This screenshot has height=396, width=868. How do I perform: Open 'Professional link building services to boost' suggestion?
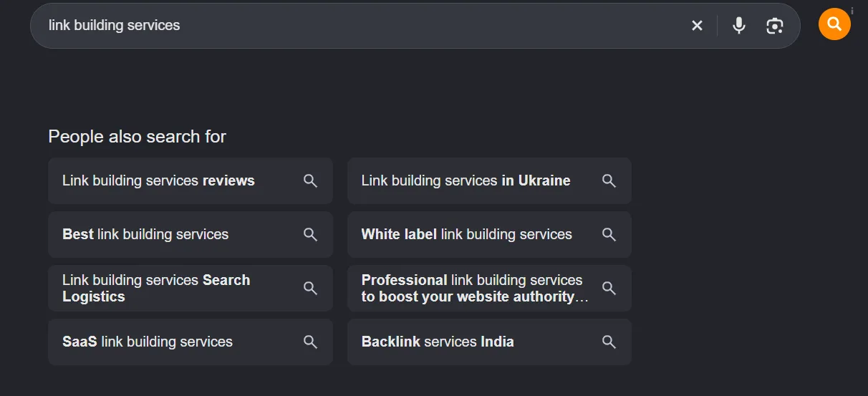click(x=489, y=288)
